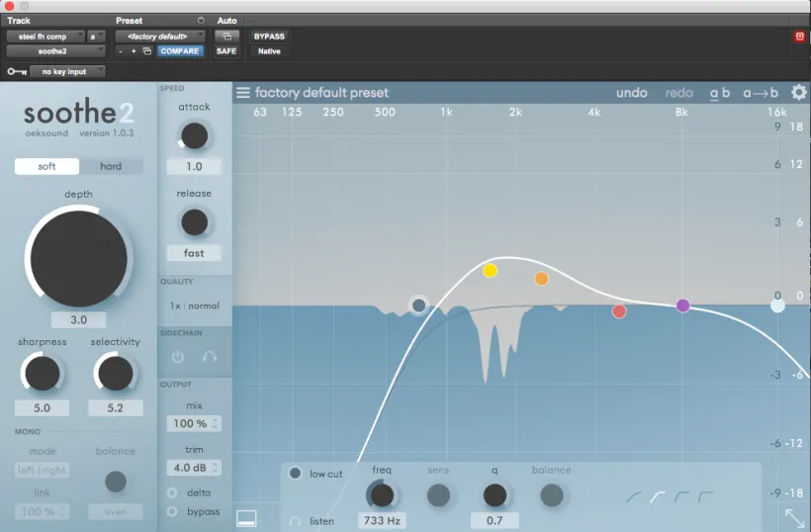Viewport: 811px width, 532px height.
Task: Click undo
Action: [x=632, y=93]
